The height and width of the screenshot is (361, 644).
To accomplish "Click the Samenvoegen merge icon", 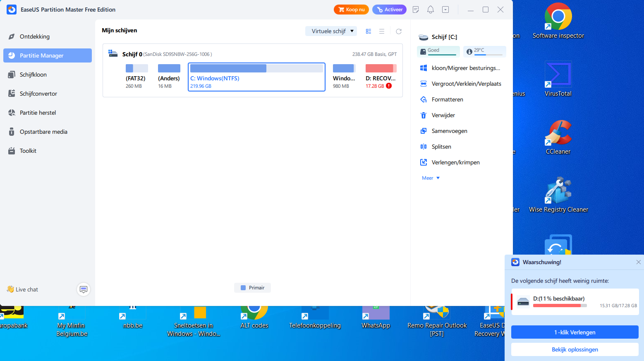I will (x=424, y=131).
